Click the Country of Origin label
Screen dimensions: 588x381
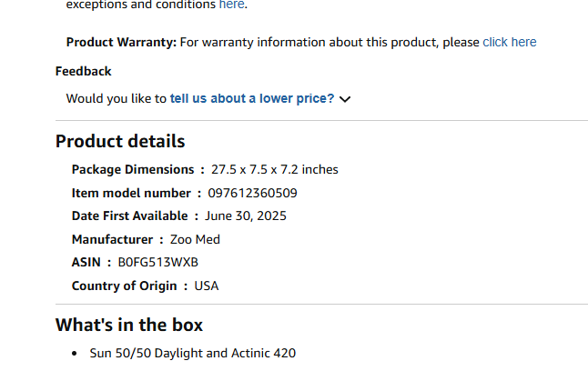(124, 286)
